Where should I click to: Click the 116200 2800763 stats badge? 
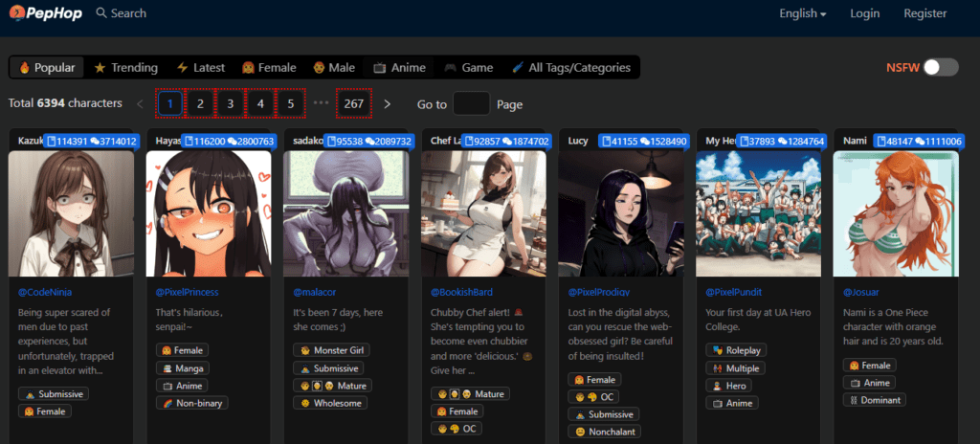(x=230, y=142)
